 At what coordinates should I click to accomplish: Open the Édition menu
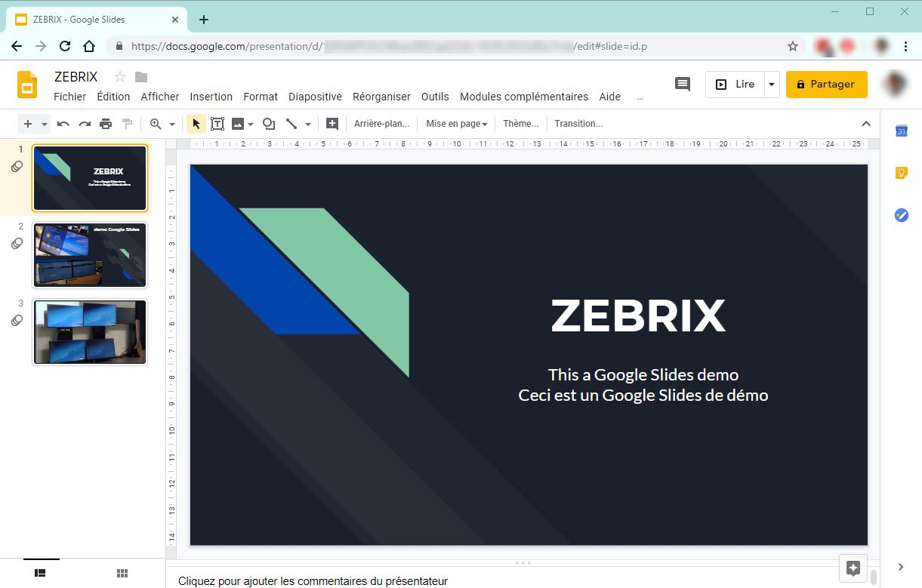113,97
